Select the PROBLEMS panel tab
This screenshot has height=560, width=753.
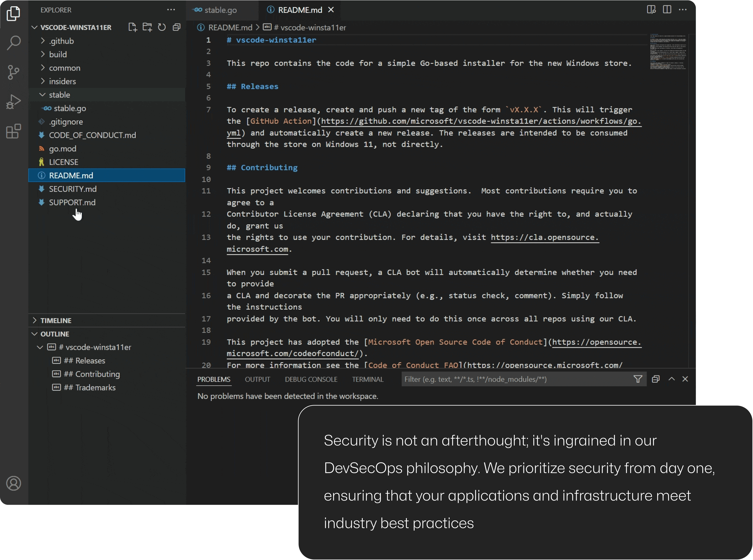[214, 379]
